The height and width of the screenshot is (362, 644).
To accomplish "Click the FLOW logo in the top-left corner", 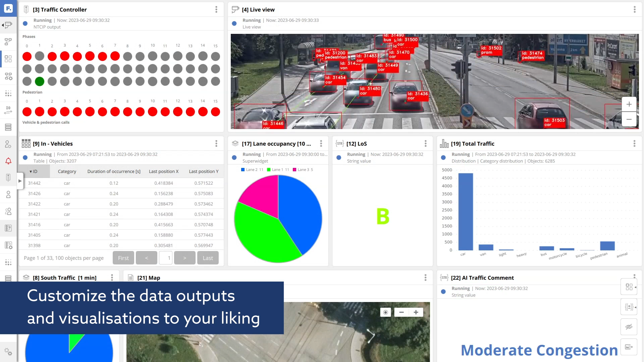I will pyautogui.click(x=8, y=8).
